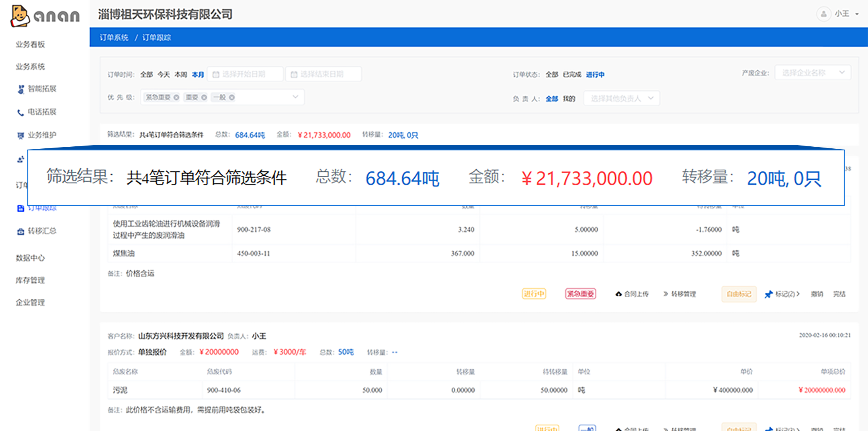The width and height of the screenshot is (868, 431).
Task: Open 业务维护 via its sidebar icon
Action: click(20, 135)
